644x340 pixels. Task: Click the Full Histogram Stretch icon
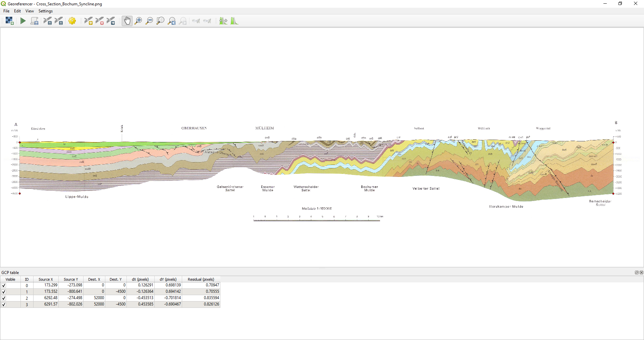click(x=234, y=21)
